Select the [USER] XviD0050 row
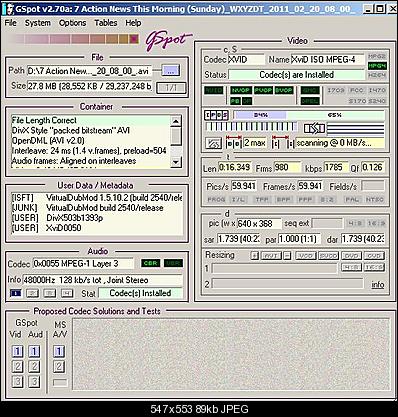Viewport: 398px width, 417px height. [x=47, y=228]
